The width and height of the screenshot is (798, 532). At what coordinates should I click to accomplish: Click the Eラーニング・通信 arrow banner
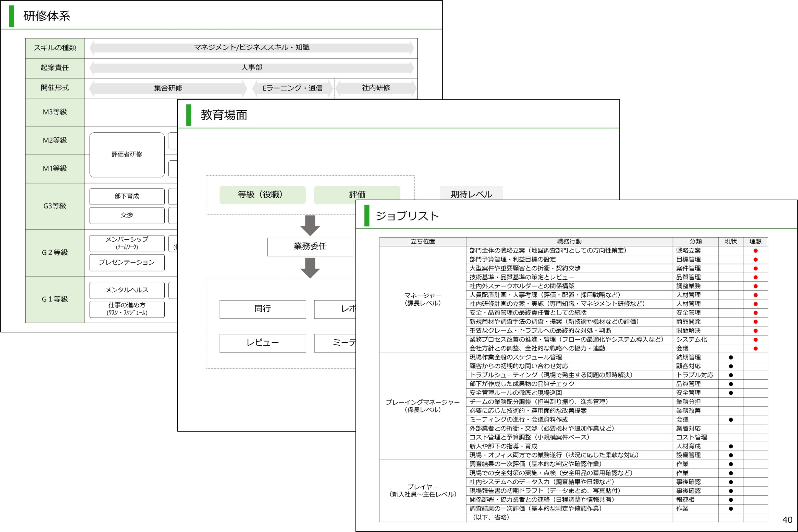pos(292,88)
